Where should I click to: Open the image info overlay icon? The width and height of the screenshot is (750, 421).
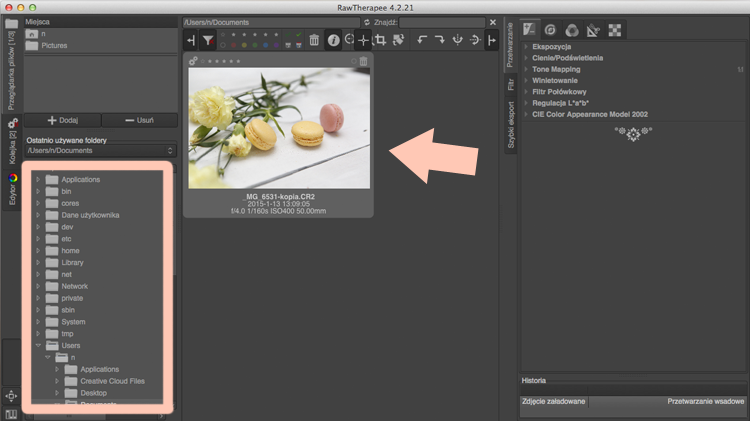point(334,41)
